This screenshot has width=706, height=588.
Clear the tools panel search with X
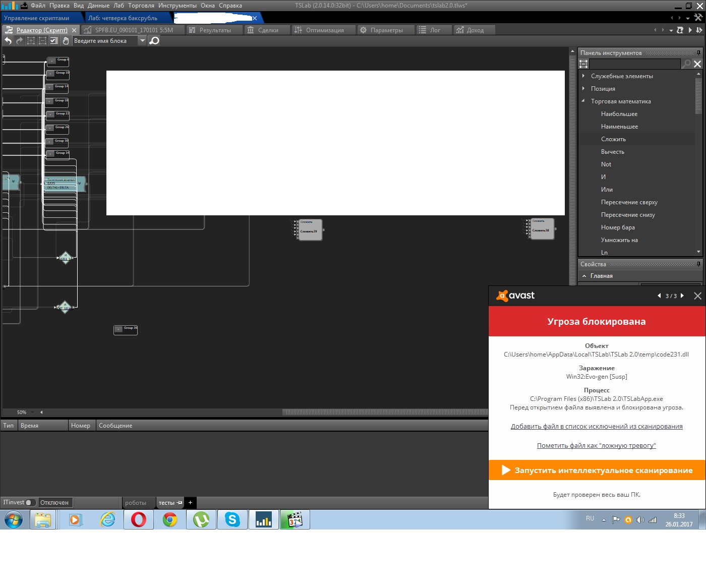coord(697,64)
